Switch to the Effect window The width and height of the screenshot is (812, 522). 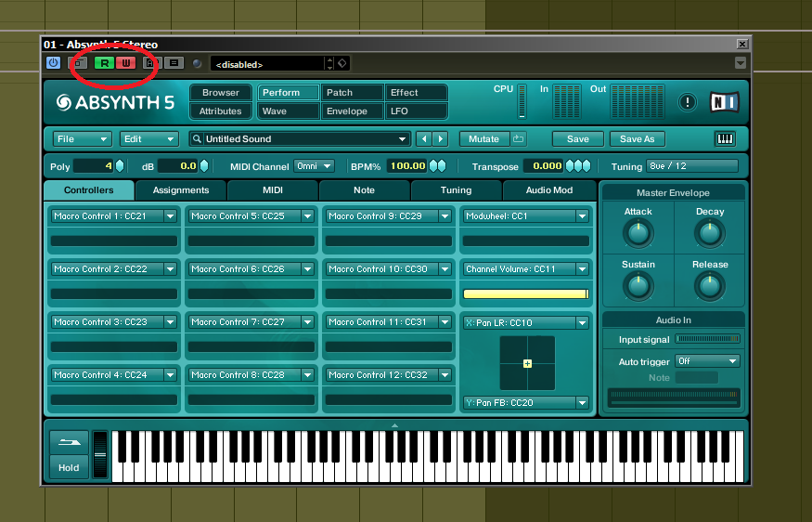coord(417,92)
